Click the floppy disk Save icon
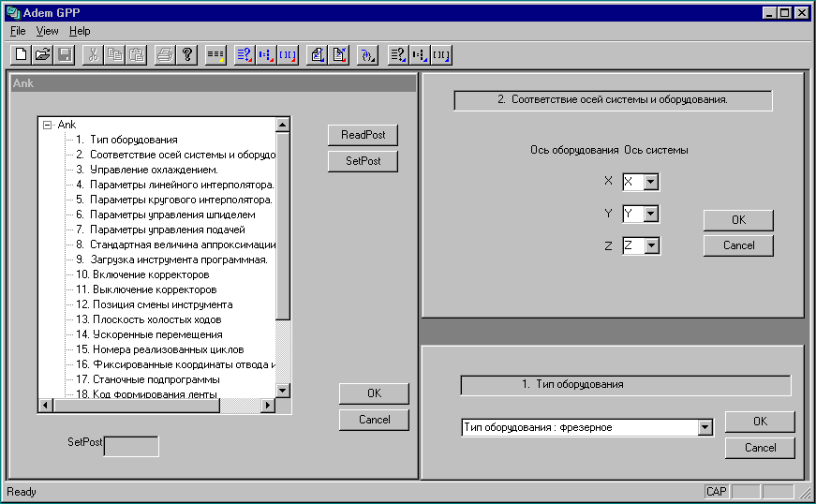Screen dimensions: 816x504 [x=65, y=54]
